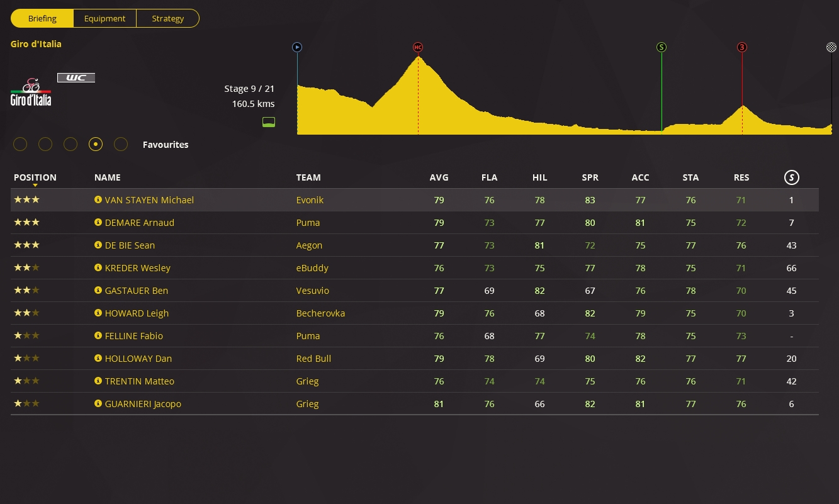839x504 pixels.
Task: Click the Favourites label
Action: (166, 145)
